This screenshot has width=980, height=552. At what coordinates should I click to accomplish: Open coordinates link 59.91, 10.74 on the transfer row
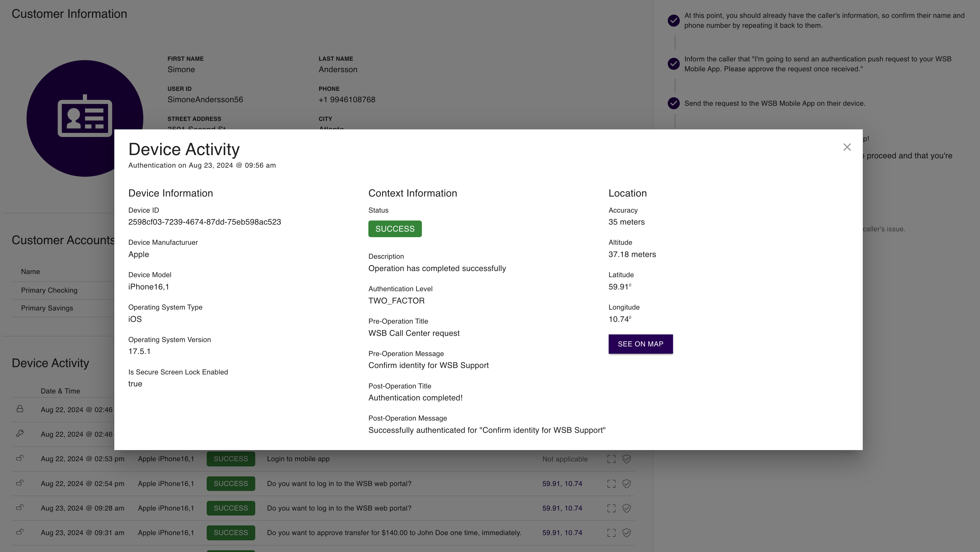click(562, 533)
